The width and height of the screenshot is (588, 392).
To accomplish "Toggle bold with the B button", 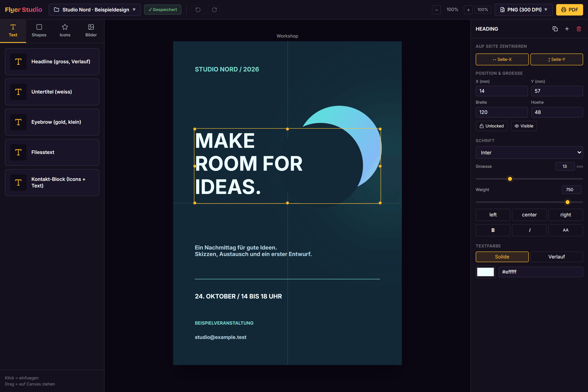I will click(493, 230).
